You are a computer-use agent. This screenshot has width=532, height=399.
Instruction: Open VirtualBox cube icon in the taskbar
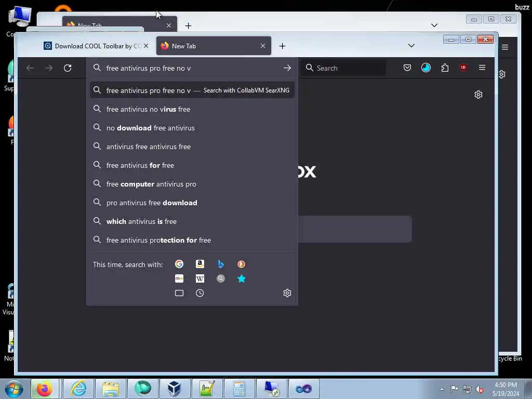(x=175, y=389)
